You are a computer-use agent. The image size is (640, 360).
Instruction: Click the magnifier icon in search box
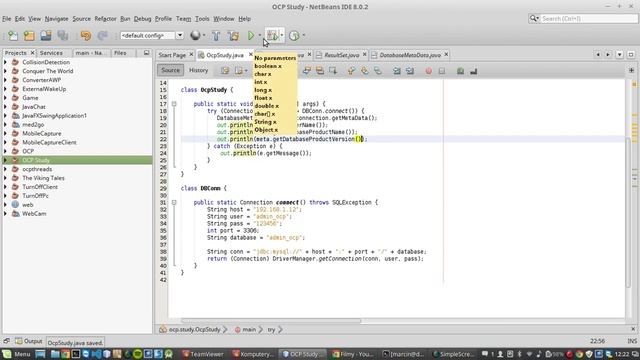[x=533, y=18]
